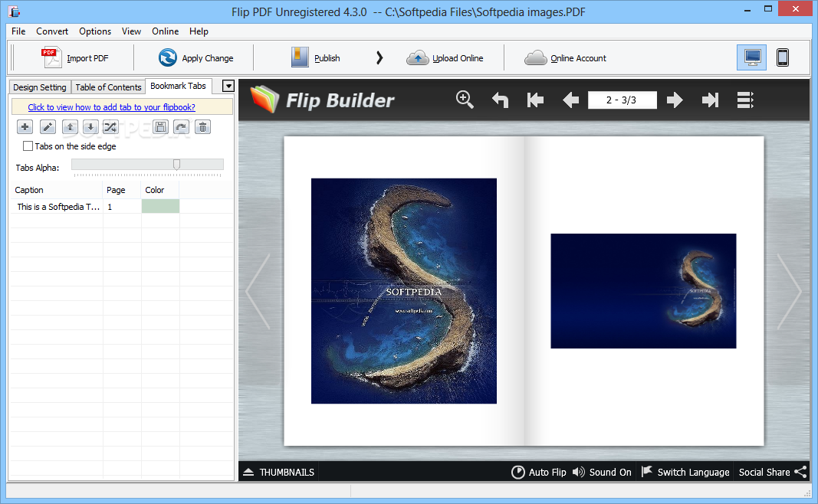Click the delete tab trash icon
The width and height of the screenshot is (818, 504).
(x=203, y=126)
